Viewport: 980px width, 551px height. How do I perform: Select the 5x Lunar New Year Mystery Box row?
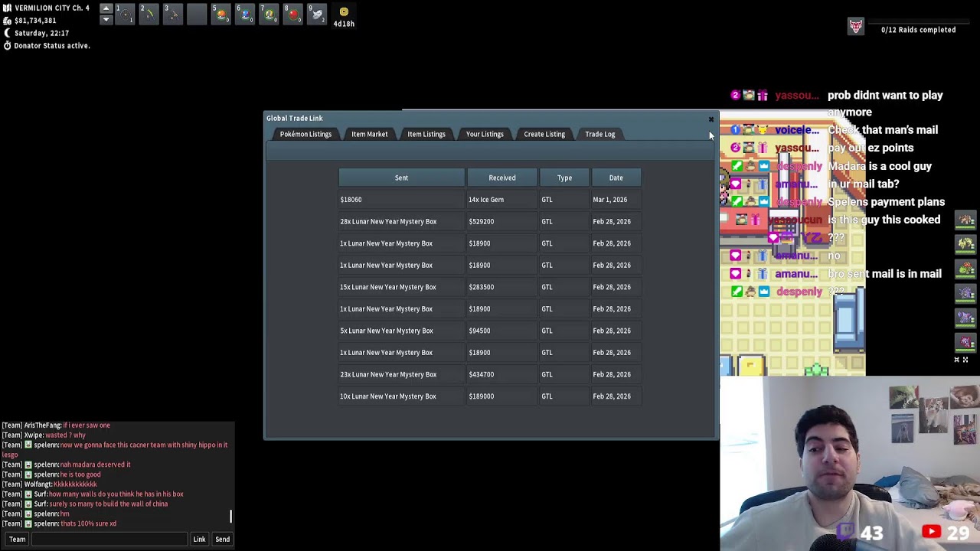point(490,331)
